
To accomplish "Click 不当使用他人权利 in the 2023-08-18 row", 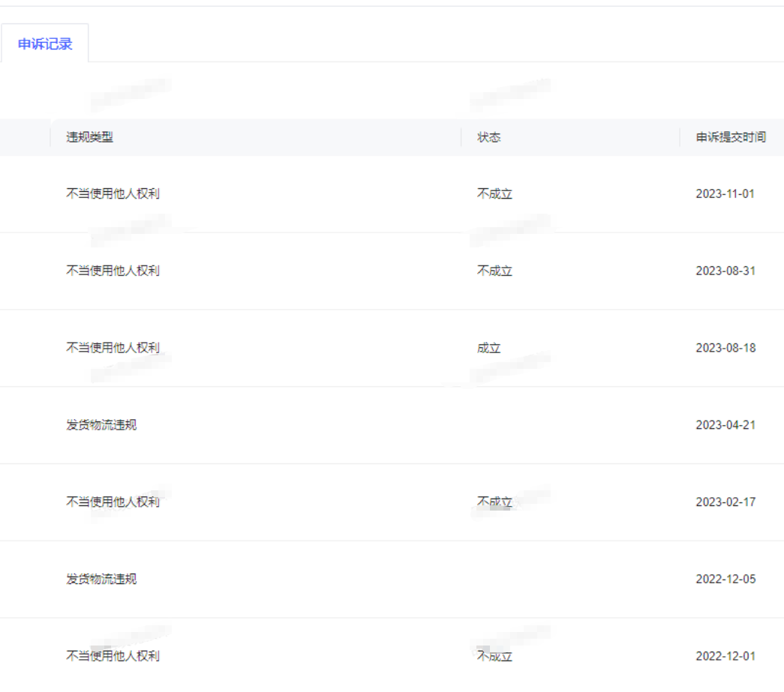I will click(x=113, y=348).
